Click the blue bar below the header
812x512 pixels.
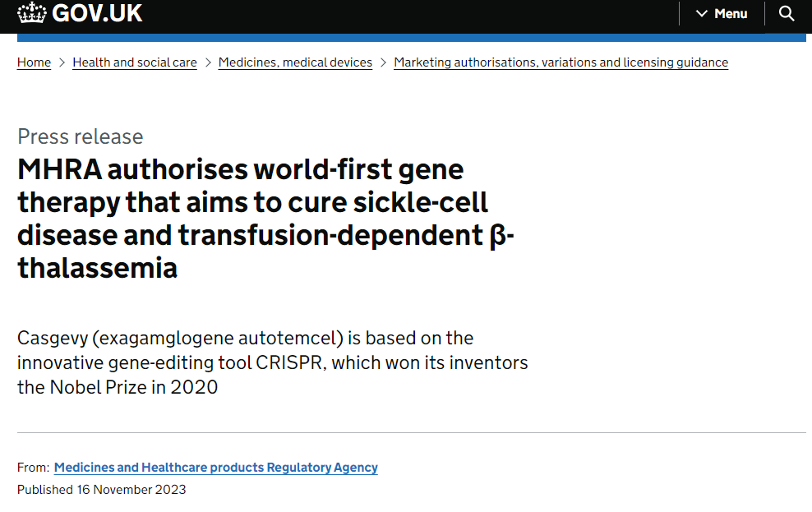click(411, 37)
